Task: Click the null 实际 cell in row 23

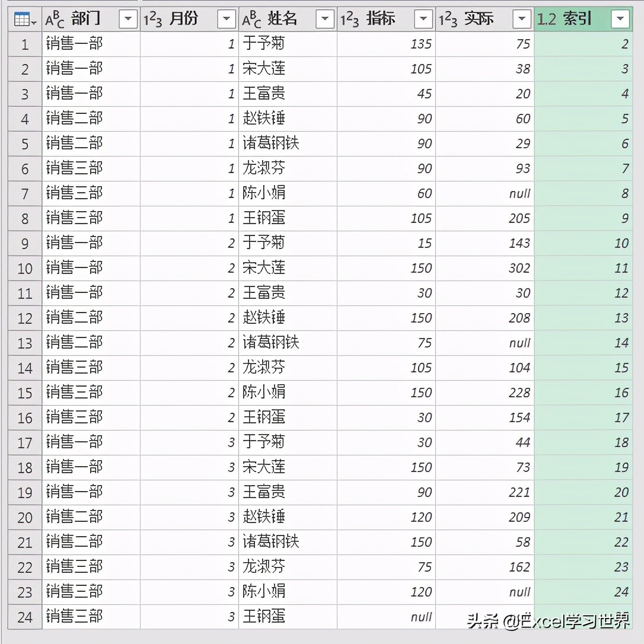Action: pos(484,592)
